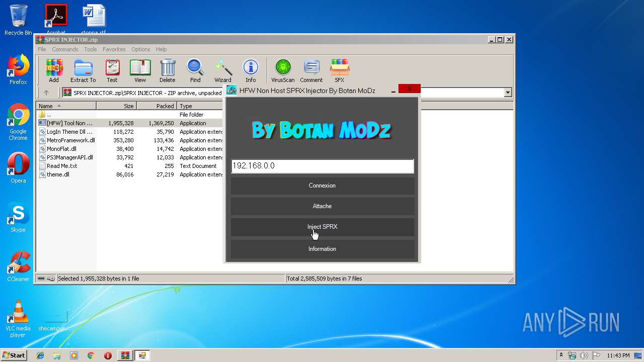The width and height of the screenshot is (644, 362).
Task: Open Internet Explorer in taskbar
Action: pyautogui.click(x=40, y=355)
